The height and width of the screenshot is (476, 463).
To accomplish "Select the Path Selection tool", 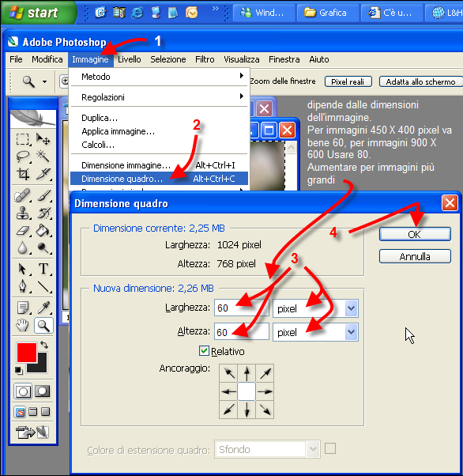I will point(23,269).
